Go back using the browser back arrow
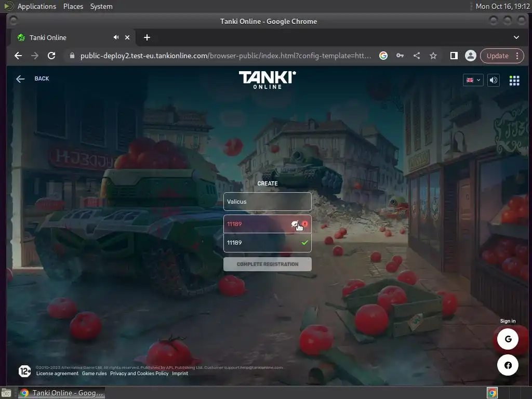 (x=18, y=56)
